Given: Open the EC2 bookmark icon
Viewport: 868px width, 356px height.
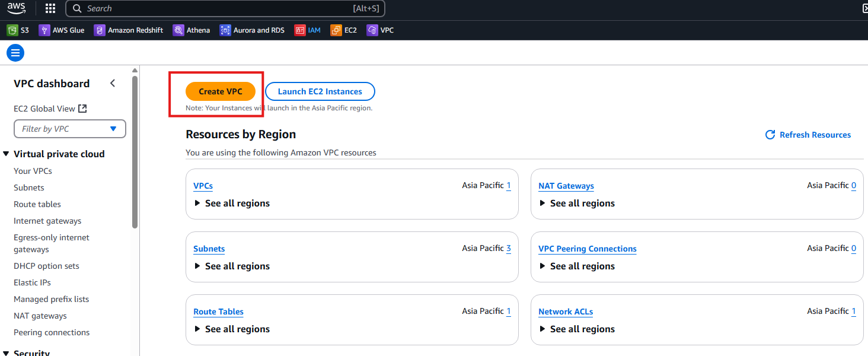Looking at the screenshot, I should pyautogui.click(x=336, y=30).
